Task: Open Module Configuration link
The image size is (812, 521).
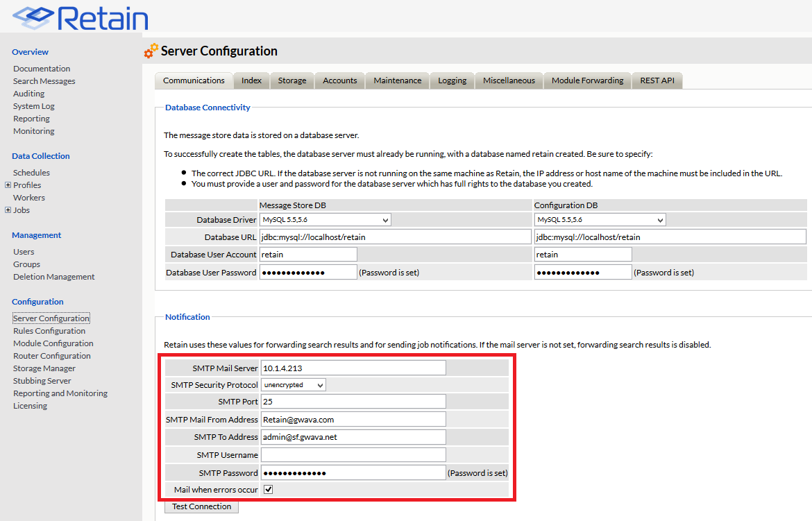Action: click(53, 343)
